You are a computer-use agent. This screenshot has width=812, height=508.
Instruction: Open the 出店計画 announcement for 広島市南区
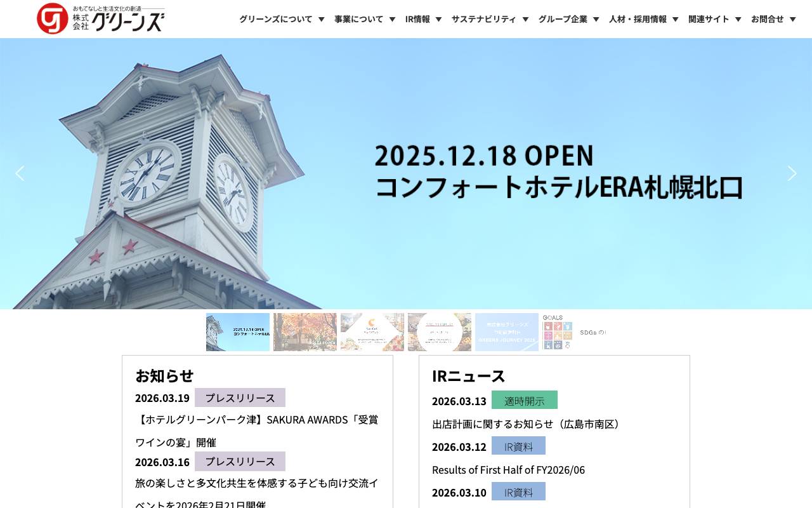526,424
